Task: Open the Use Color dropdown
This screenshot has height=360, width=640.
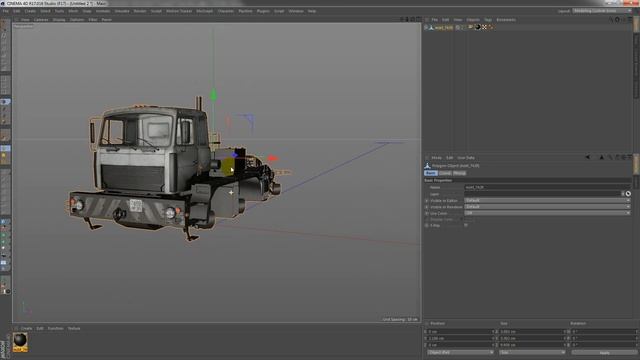Action: [x=547, y=213]
